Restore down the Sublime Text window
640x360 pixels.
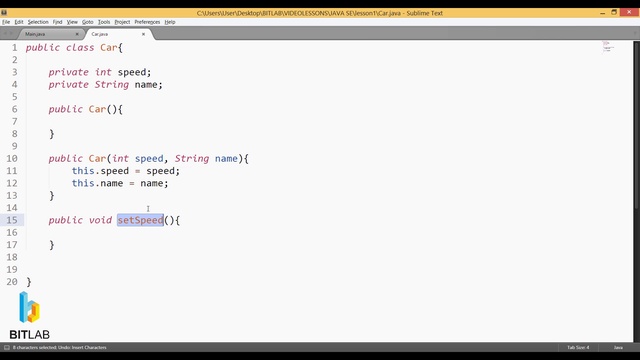[x=614, y=13]
